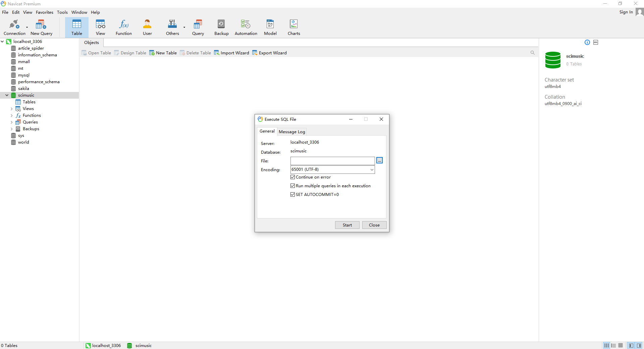The height and width of the screenshot is (349, 644).
Task: Select the Tables node under scimusic
Action: (x=29, y=102)
